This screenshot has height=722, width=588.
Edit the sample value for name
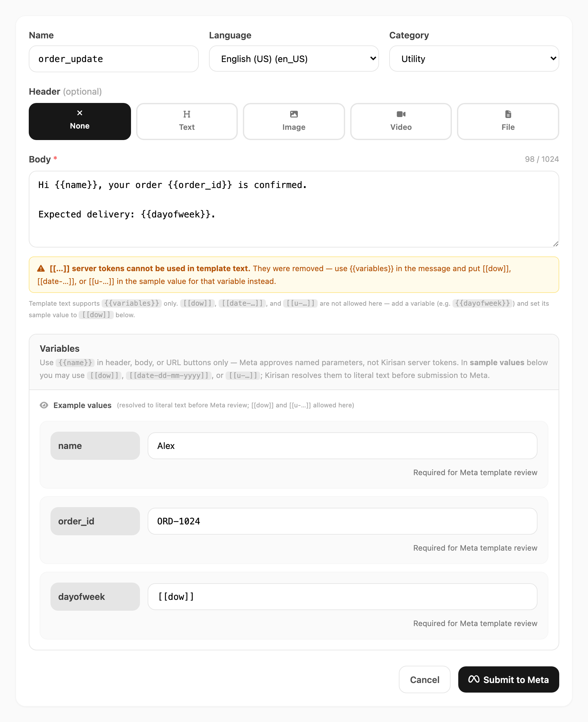[342, 445]
